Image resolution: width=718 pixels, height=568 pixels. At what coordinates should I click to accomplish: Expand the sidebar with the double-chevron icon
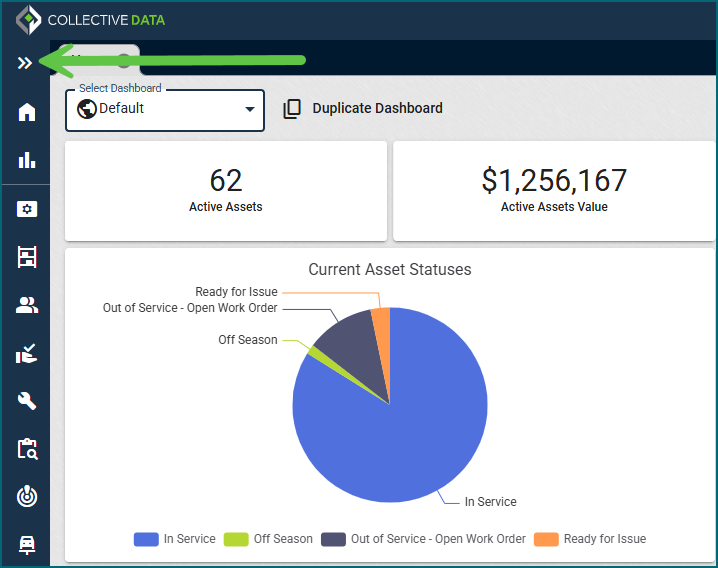tap(25, 63)
